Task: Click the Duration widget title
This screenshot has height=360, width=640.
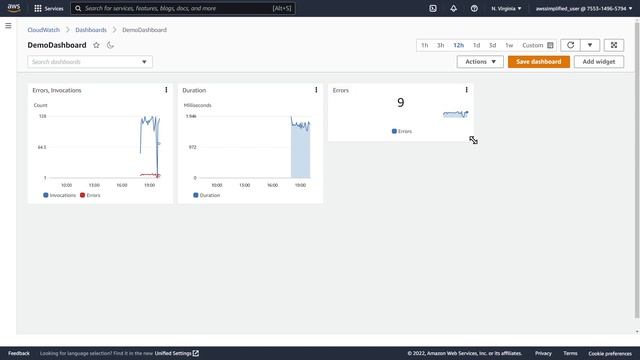Action: pyautogui.click(x=194, y=90)
